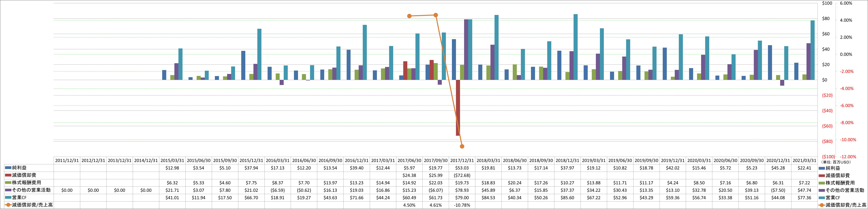Click the $4.24 stock compensation cell

pos(673,183)
